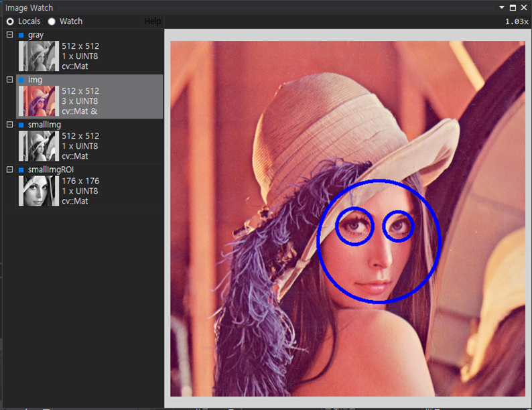The height and width of the screenshot is (410, 532).
Task: Click inside the large Lena image viewer
Action: pos(348,218)
